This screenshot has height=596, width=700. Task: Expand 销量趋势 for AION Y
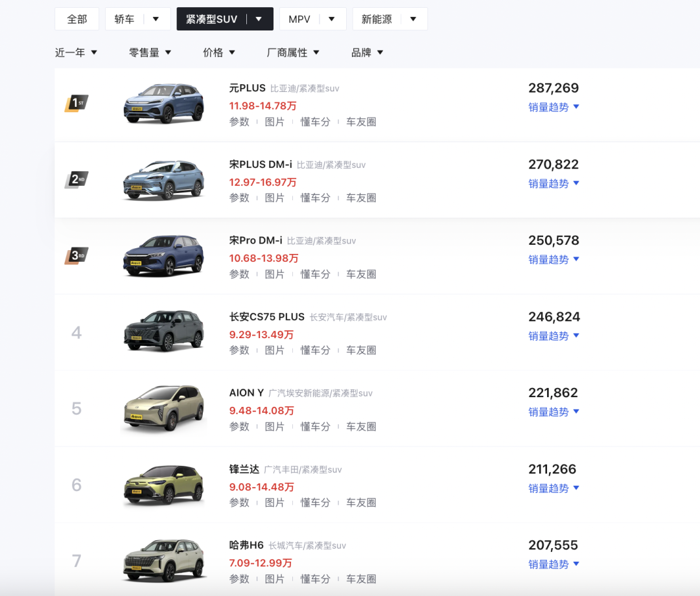click(x=554, y=412)
